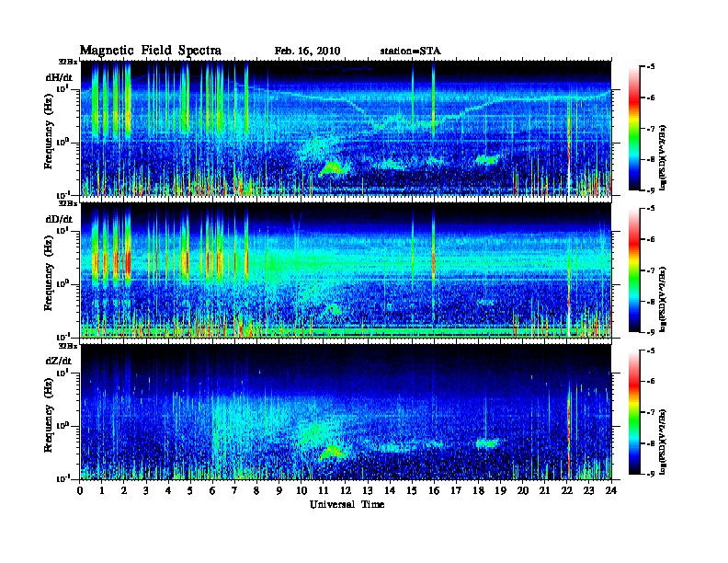Viewport: 728px width, 563px height.
Task: Click hour 17 tick label on time axis
Action: pos(456,490)
